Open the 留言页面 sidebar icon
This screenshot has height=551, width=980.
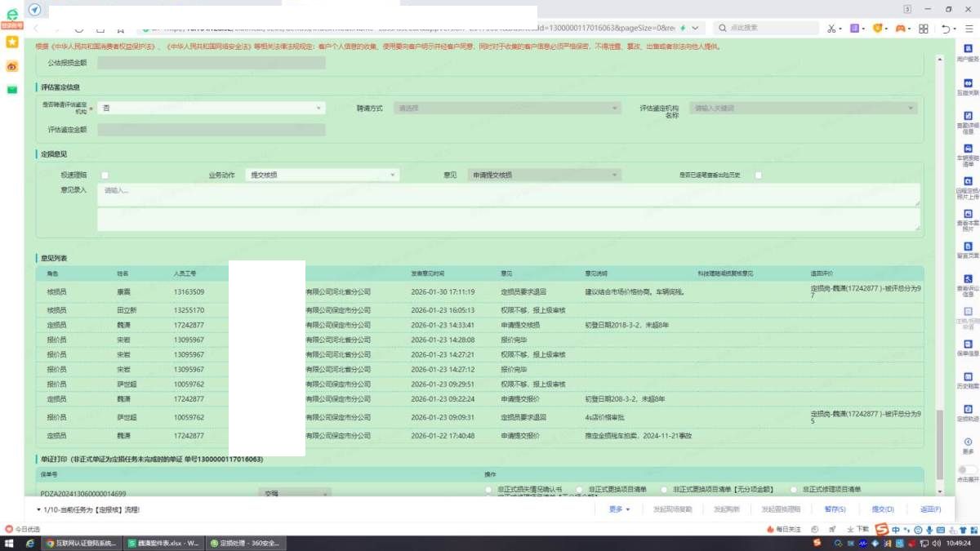point(968,247)
